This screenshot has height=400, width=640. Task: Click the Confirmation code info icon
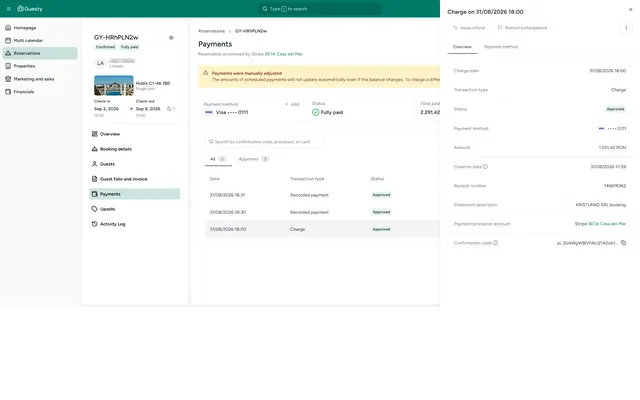tap(496, 243)
